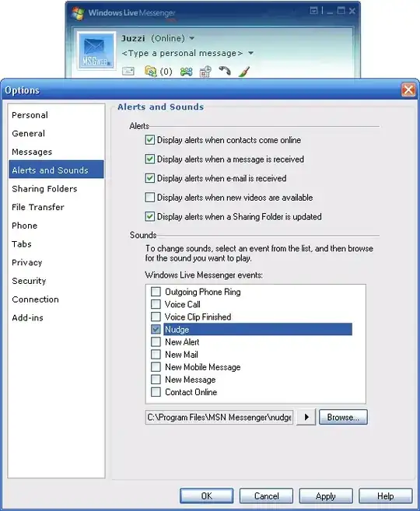Image resolution: width=420 pixels, height=511 pixels.
Task: Click the Cancel button
Action: [x=266, y=495]
